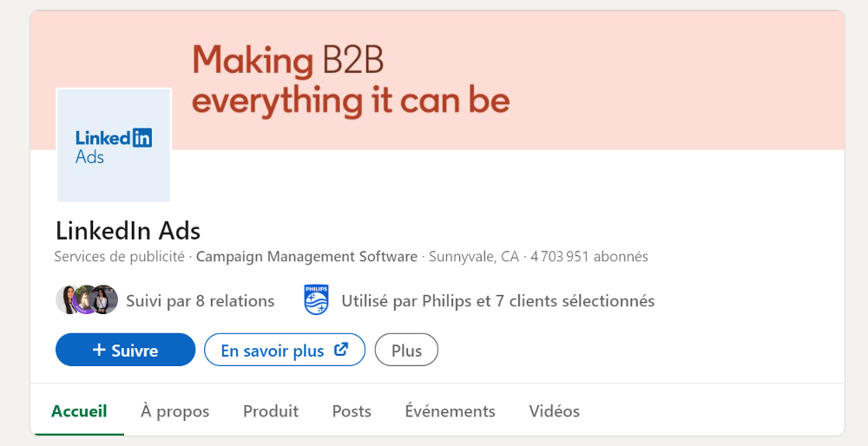Image resolution: width=868 pixels, height=446 pixels.
Task: Open Utilisé par Philips et 7 clients sélectionnés
Action: 498,301
